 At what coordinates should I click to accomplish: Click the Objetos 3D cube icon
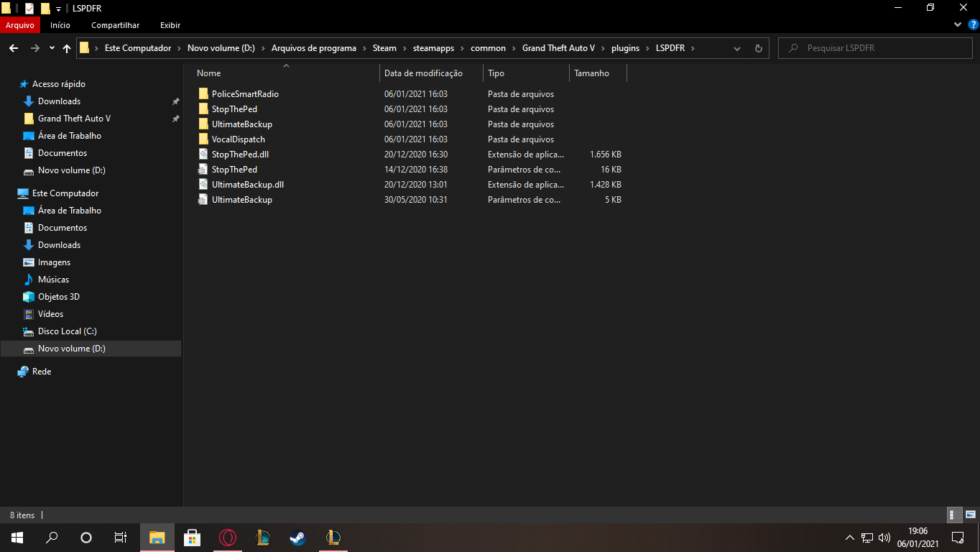29,297
